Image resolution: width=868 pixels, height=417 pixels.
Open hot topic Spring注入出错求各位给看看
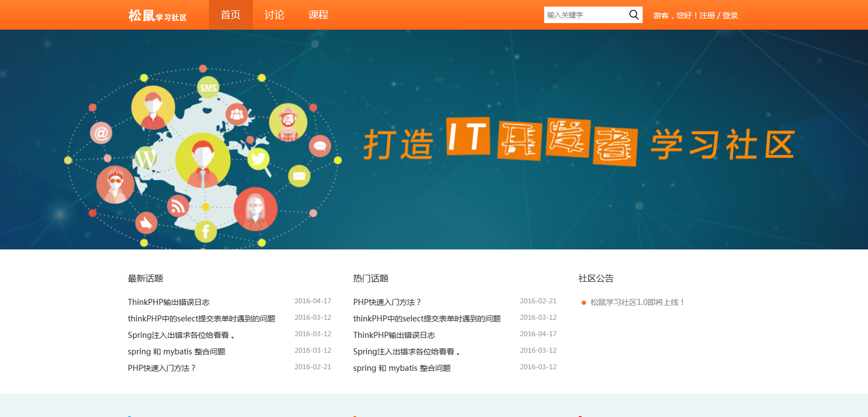(406, 352)
